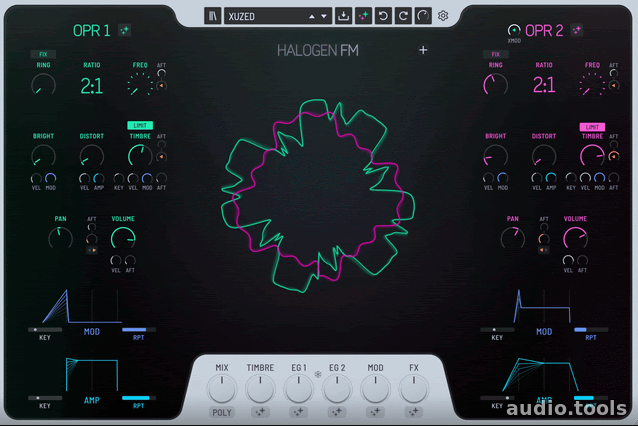Click OPR 1 DISTORT AMP mini knob

[x=99, y=178]
